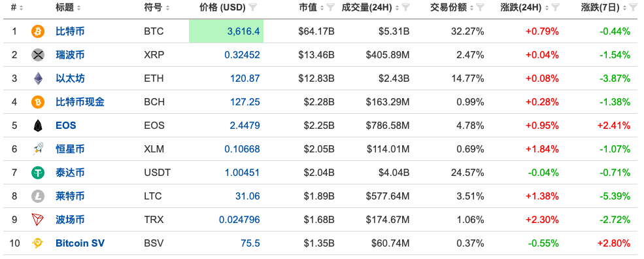Viewport: 644px width, 259px height.
Task: Select the TRX symbol cell
Action: (x=154, y=220)
